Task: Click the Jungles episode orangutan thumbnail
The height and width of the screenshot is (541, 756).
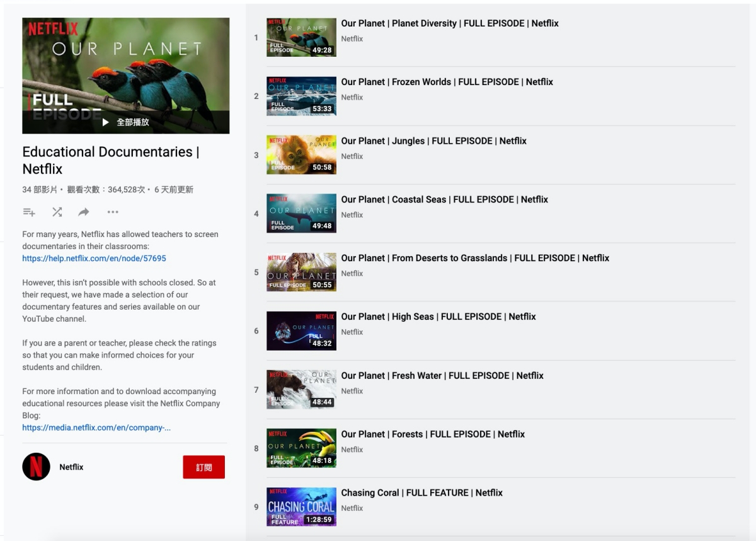Action: click(301, 154)
